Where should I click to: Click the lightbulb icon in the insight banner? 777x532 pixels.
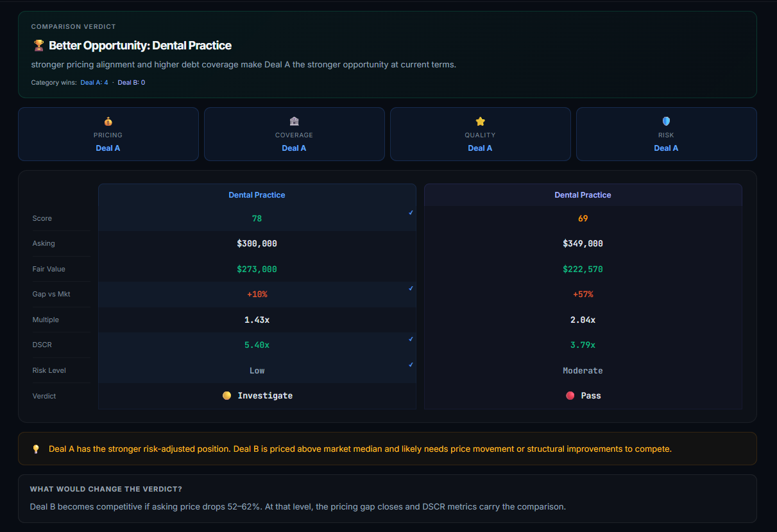pos(36,449)
